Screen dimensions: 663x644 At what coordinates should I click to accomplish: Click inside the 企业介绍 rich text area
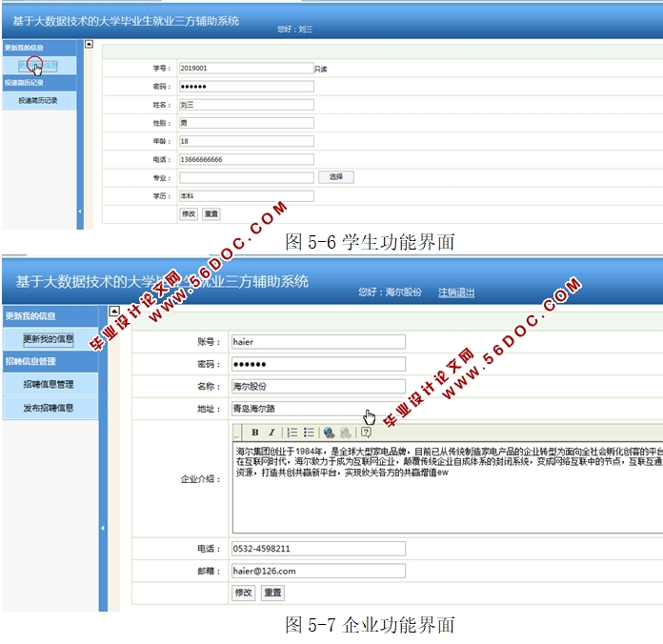pyautogui.click(x=448, y=488)
